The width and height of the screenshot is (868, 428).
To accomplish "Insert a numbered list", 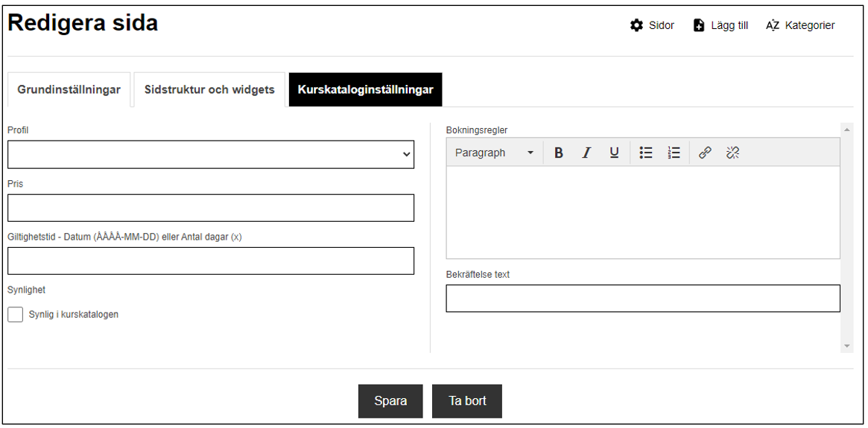I will pos(674,153).
